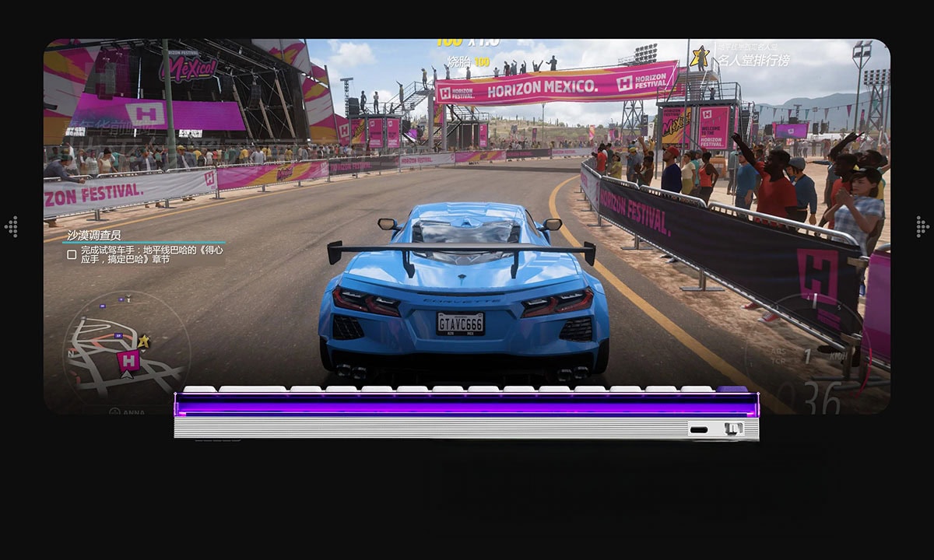Click the white player arrow on minimap

click(x=127, y=375)
